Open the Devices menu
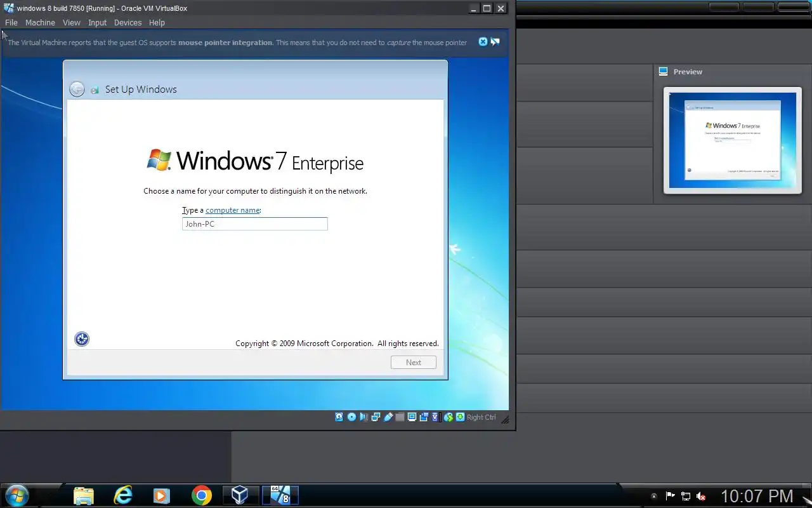 click(128, 22)
